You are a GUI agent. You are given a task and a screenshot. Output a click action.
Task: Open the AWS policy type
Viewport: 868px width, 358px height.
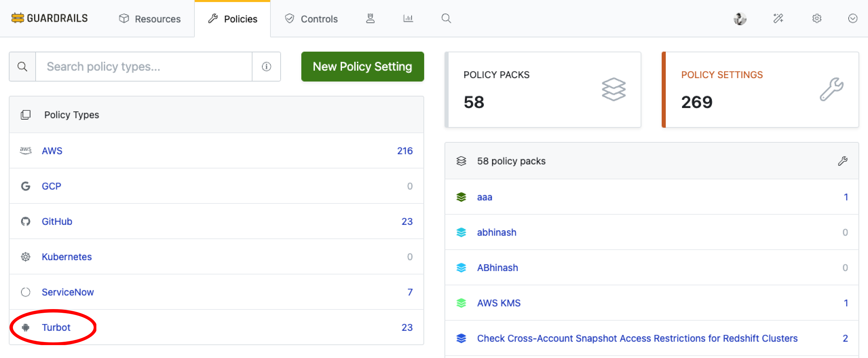pyautogui.click(x=52, y=151)
